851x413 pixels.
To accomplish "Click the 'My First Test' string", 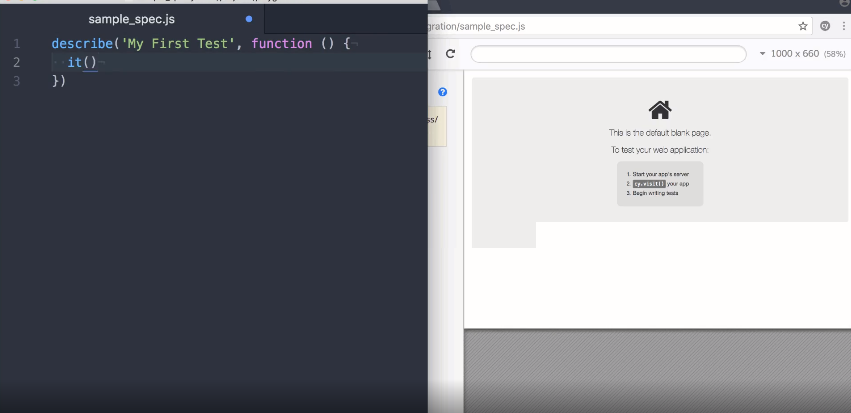I will 179,44.
